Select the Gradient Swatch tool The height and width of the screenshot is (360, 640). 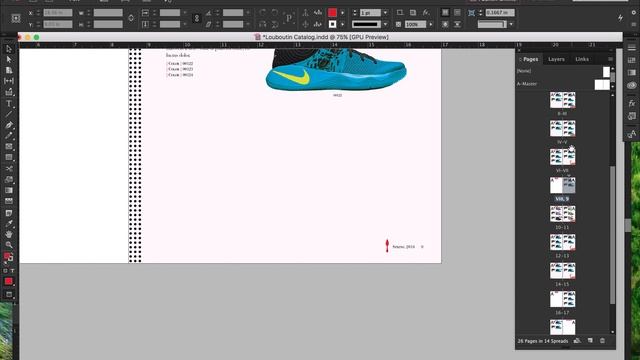tap(9, 190)
